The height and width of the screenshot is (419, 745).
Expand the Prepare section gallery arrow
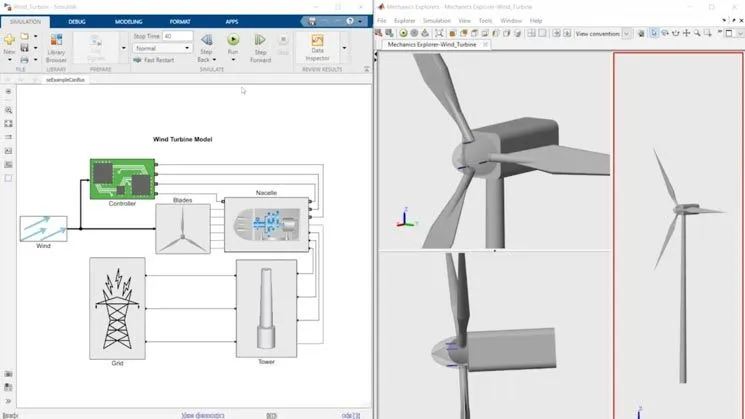[x=124, y=48]
